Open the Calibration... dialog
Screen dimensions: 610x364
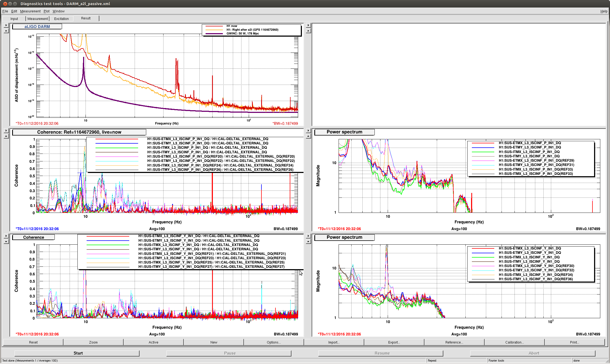click(x=514, y=342)
